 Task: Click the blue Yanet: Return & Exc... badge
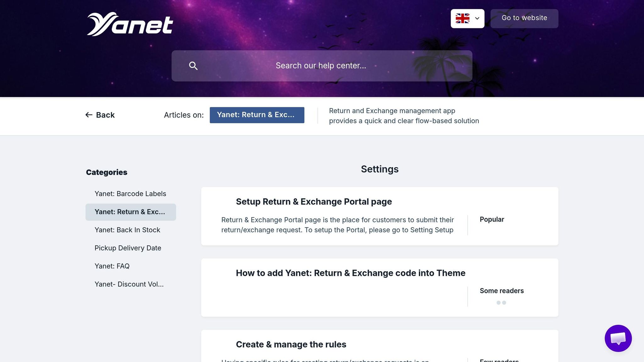click(x=257, y=115)
